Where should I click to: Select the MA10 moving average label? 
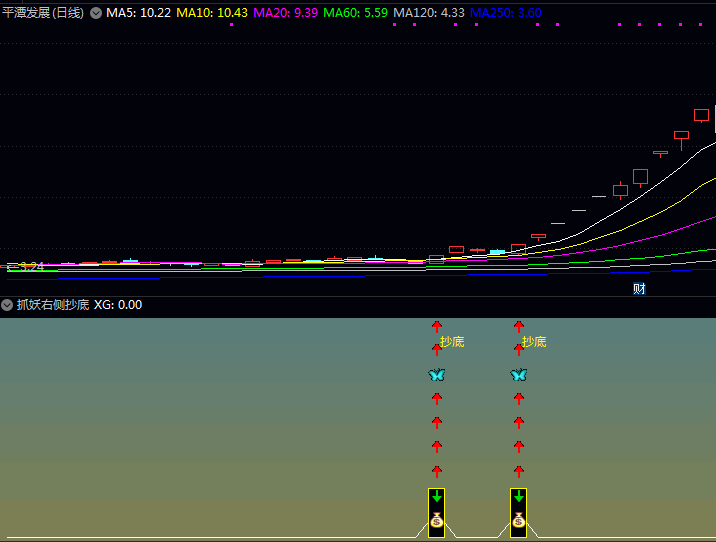[x=212, y=13]
